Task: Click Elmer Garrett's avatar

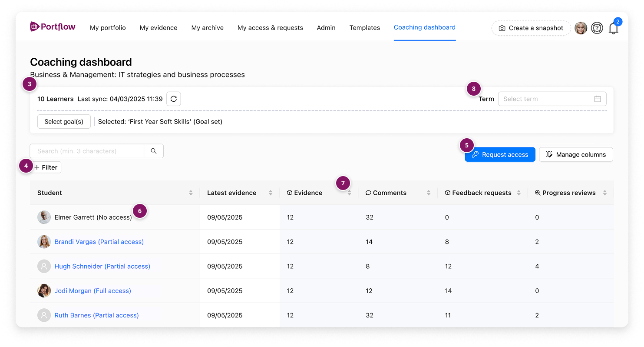Action: (44, 217)
